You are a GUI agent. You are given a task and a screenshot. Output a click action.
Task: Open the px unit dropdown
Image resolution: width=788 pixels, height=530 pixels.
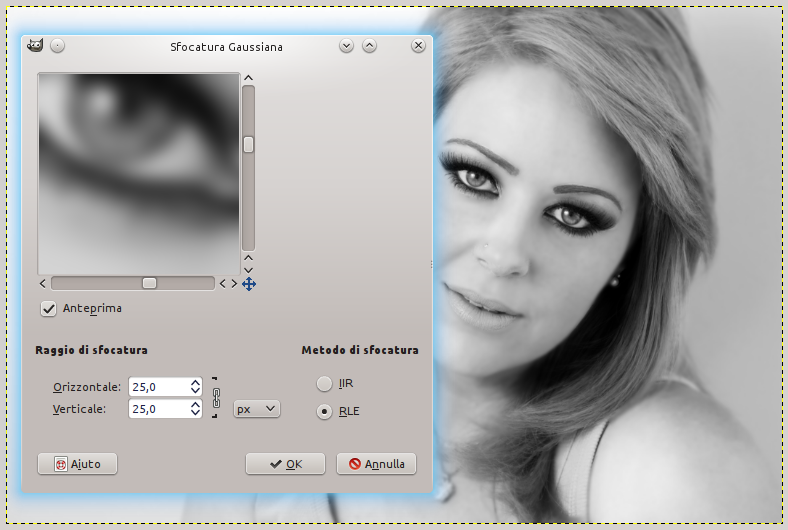click(x=257, y=409)
